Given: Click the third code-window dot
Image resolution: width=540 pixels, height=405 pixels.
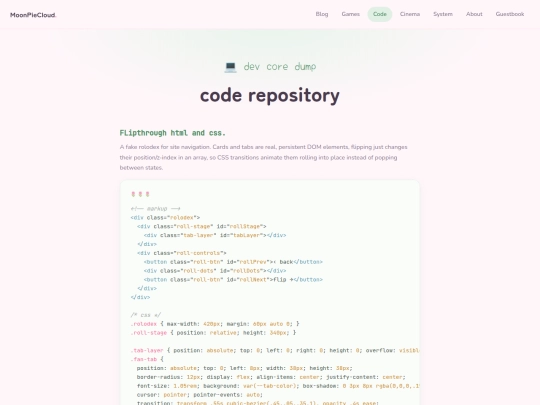Looking at the screenshot, I should click(x=147, y=194).
